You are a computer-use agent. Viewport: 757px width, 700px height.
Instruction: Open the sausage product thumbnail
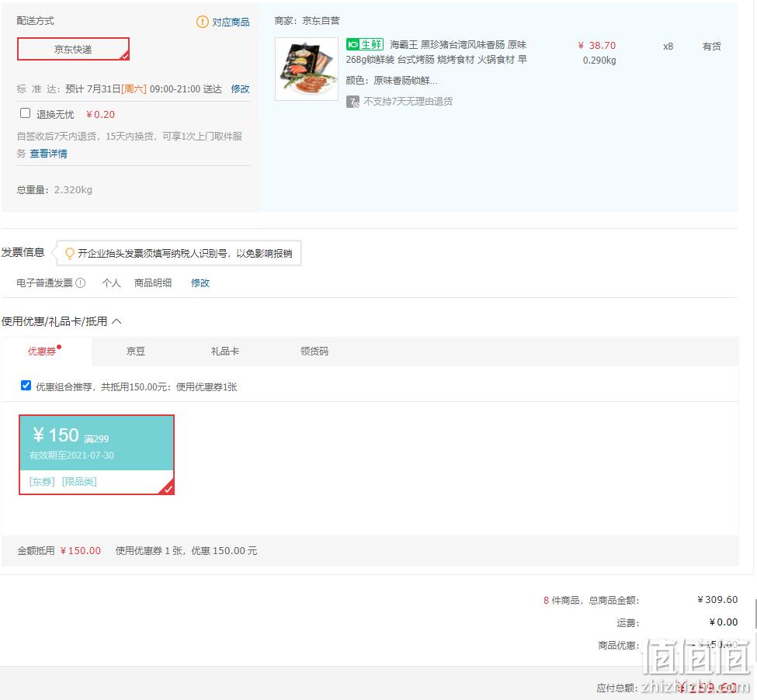pyautogui.click(x=307, y=69)
